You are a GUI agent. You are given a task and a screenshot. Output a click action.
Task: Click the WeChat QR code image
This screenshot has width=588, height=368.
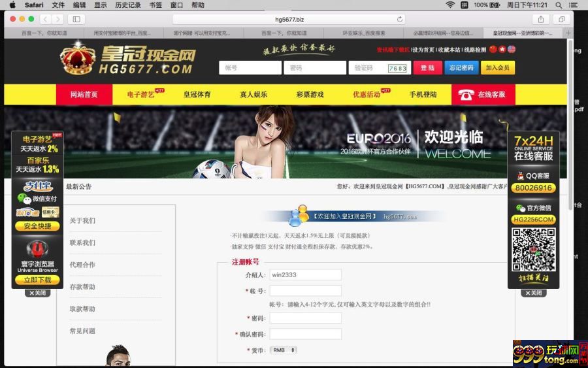533,250
